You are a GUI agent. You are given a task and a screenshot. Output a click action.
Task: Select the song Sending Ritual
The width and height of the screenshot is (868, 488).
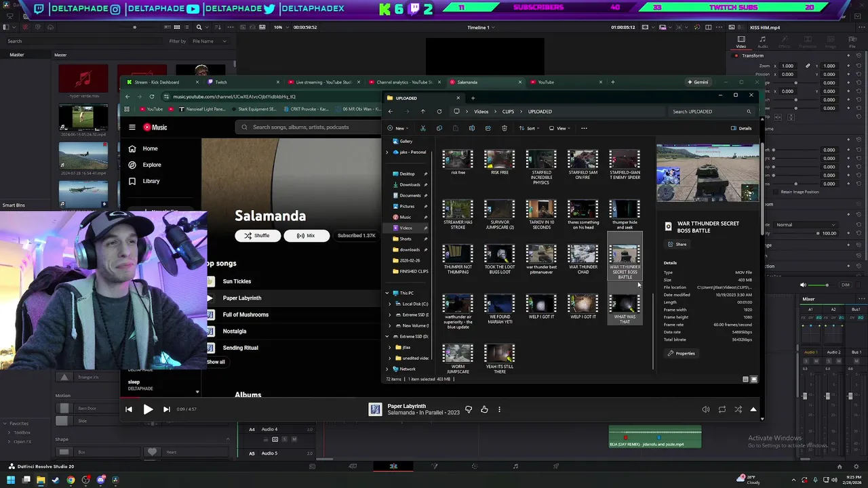(240, 348)
